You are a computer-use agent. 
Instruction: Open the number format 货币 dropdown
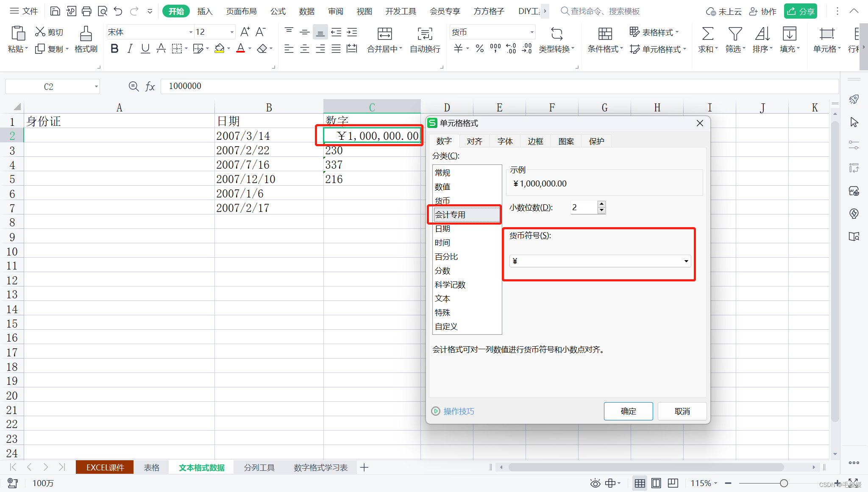[531, 32]
